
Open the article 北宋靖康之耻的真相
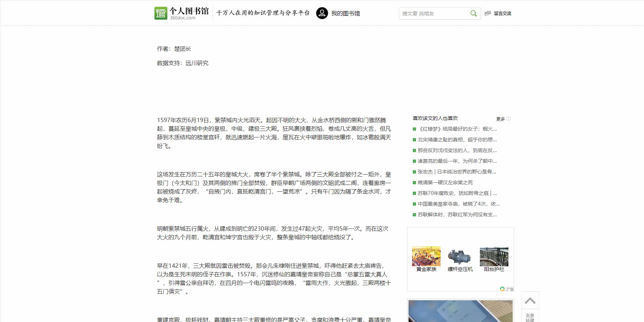(x=457, y=140)
